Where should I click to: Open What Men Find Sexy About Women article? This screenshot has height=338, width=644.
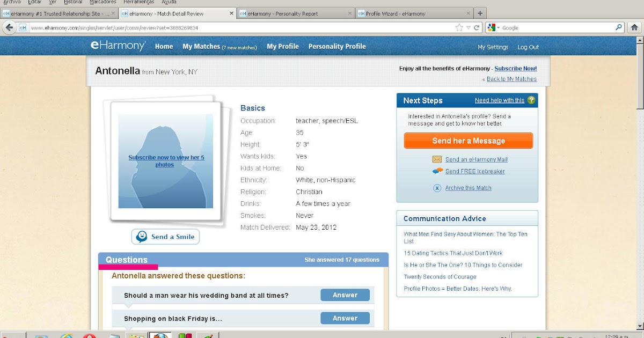pyautogui.click(x=465, y=238)
